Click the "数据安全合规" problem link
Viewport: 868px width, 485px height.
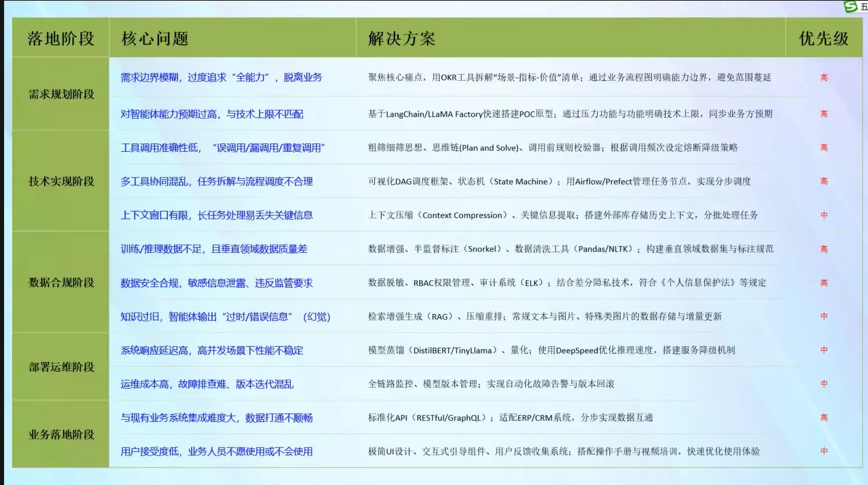click(216, 283)
